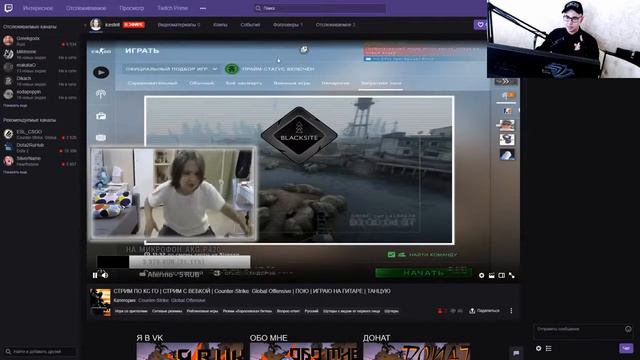Click ESL_CSGO channel avatar in sidebar
Screen dimensions: 640x360
8,134
